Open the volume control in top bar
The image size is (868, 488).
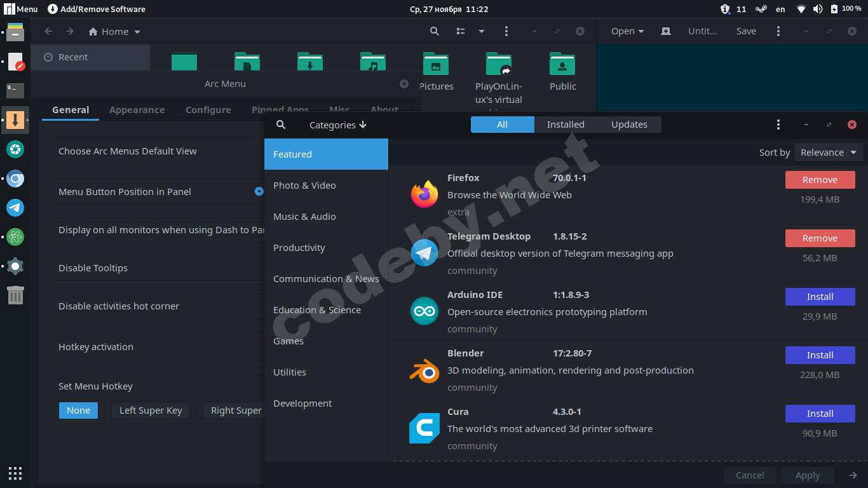[818, 9]
